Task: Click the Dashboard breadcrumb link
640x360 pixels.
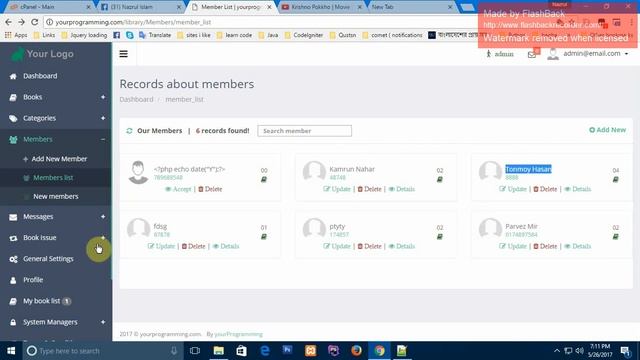Action: click(136, 100)
